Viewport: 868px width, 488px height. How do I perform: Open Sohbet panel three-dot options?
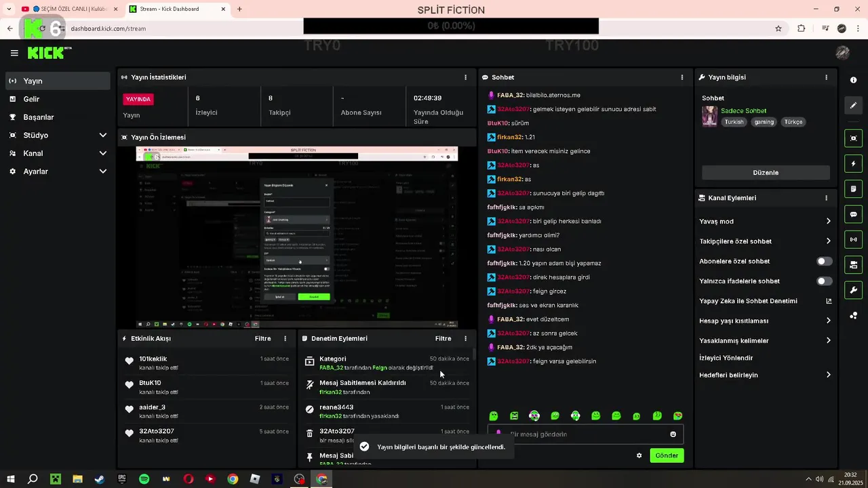pos(682,77)
